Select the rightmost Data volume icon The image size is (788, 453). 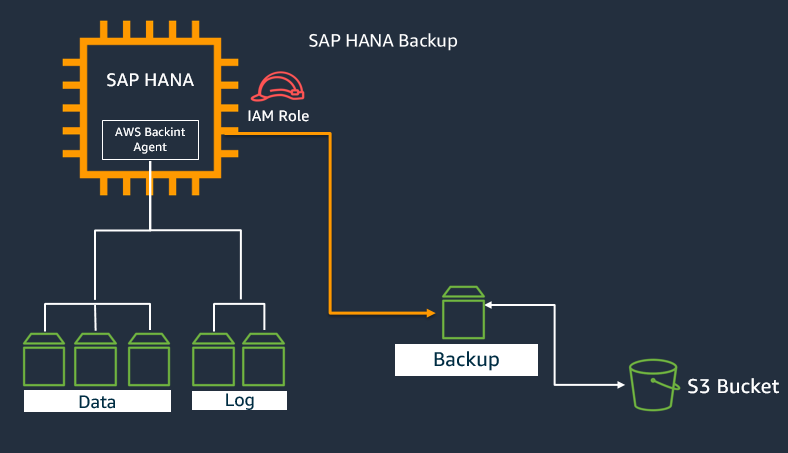click(x=149, y=359)
